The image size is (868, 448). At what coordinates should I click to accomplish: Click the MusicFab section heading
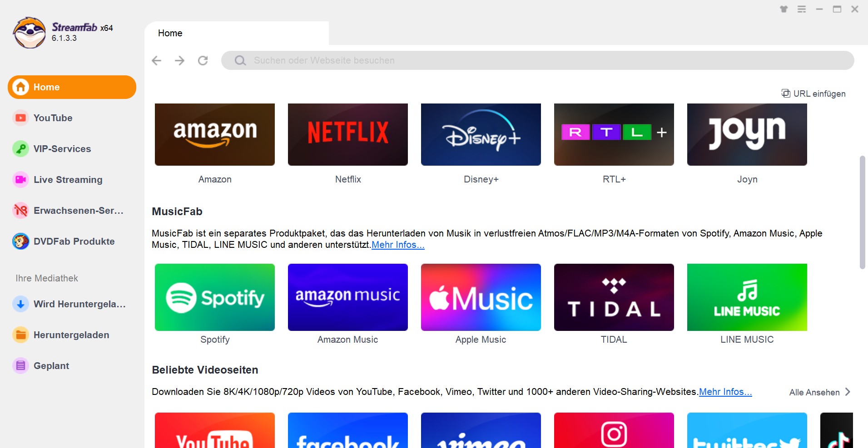[177, 212]
